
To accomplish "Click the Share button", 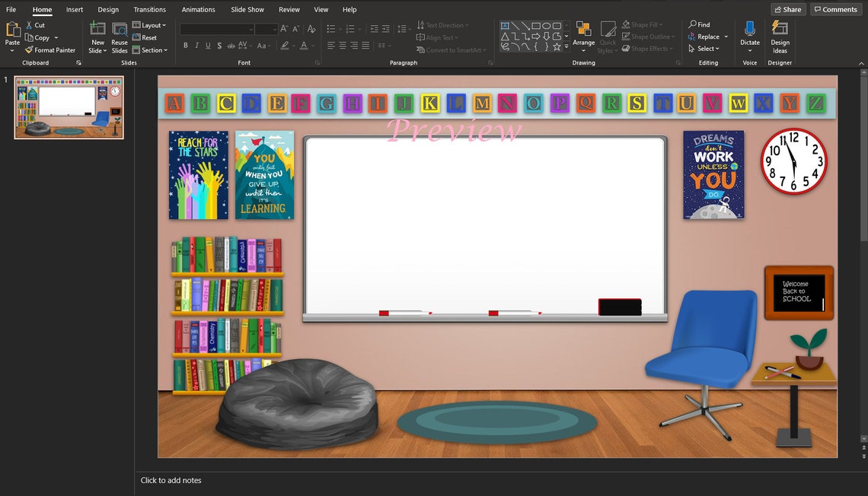I will pyautogui.click(x=788, y=9).
